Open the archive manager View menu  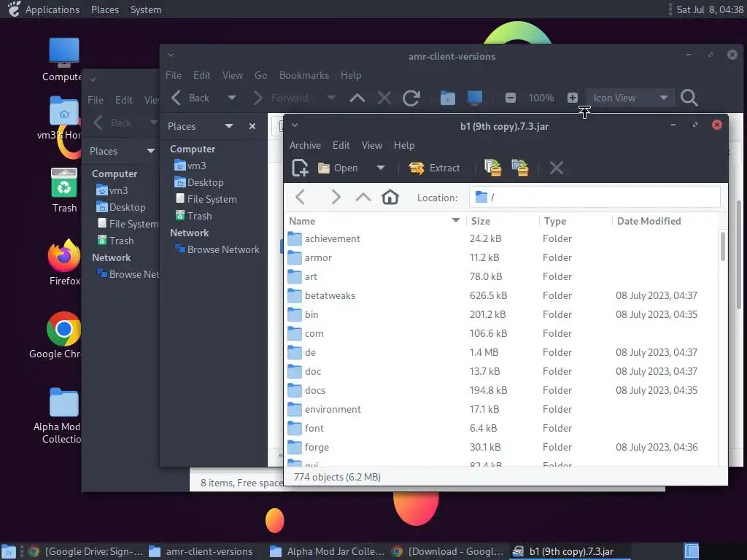(371, 145)
